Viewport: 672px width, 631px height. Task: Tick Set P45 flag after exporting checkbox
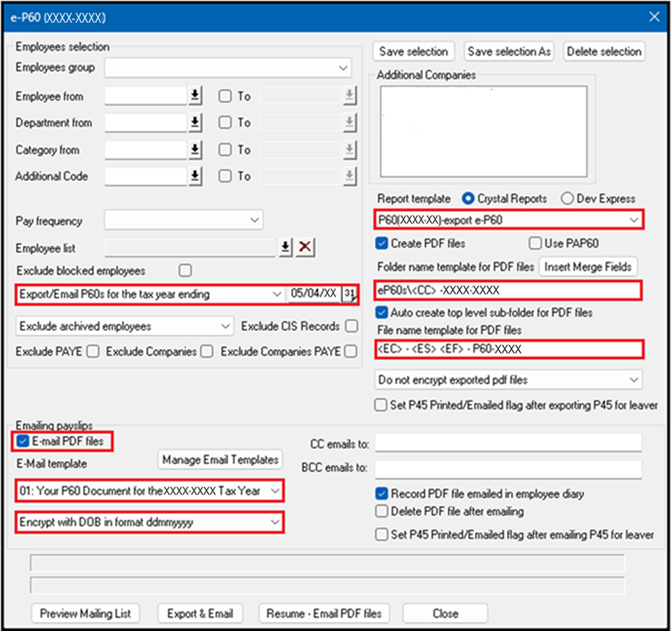pos(381,405)
